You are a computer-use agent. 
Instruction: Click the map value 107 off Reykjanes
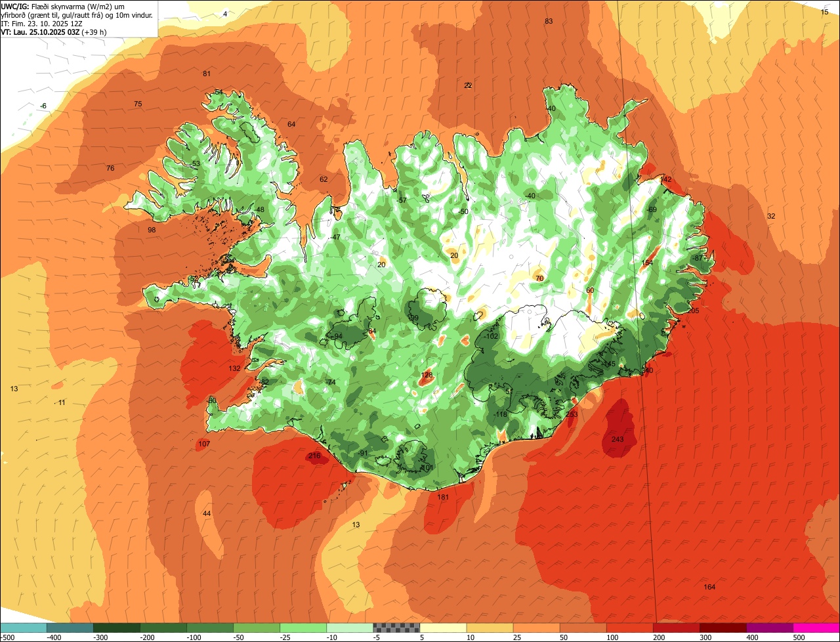point(203,444)
